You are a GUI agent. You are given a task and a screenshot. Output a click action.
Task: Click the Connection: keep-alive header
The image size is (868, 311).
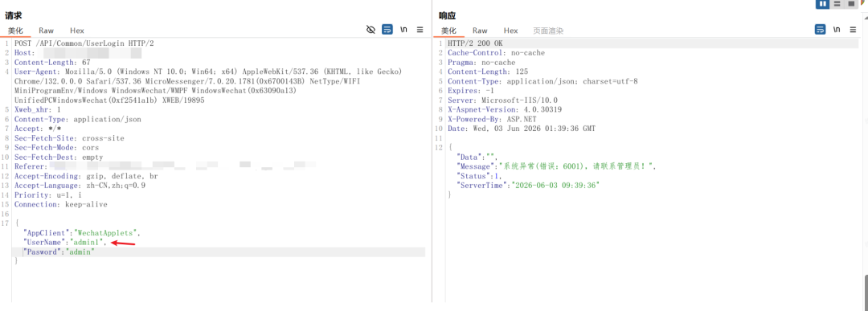click(60, 204)
